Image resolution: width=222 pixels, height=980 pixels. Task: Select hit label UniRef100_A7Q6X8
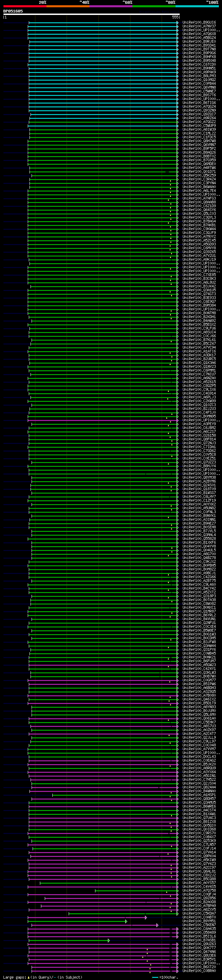click(199, 34)
